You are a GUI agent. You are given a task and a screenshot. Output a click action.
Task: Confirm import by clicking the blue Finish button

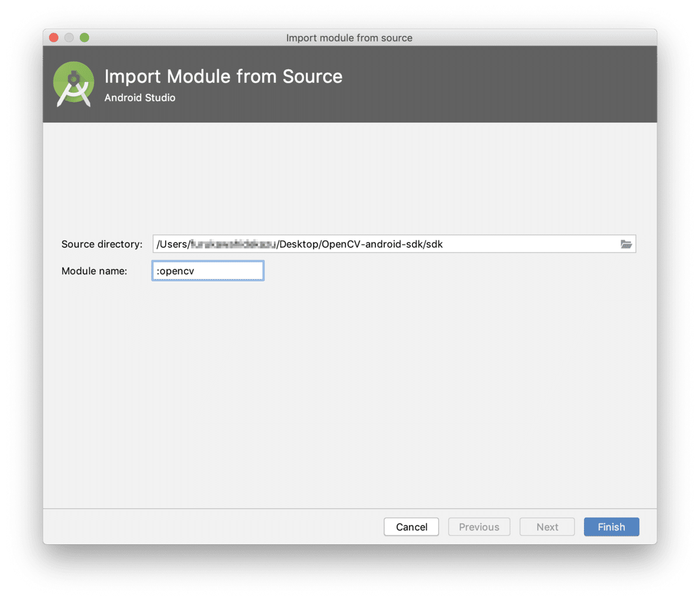tap(611, 526)
